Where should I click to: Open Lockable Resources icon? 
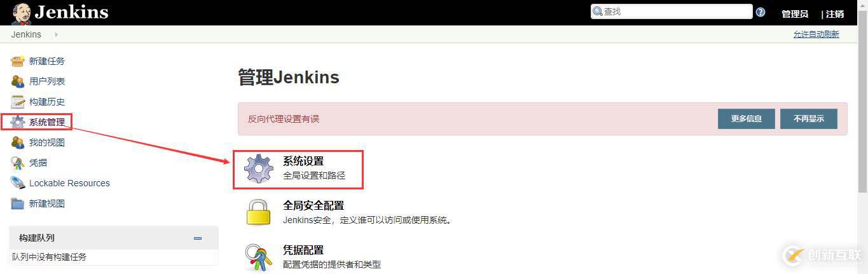pos(18,183)
